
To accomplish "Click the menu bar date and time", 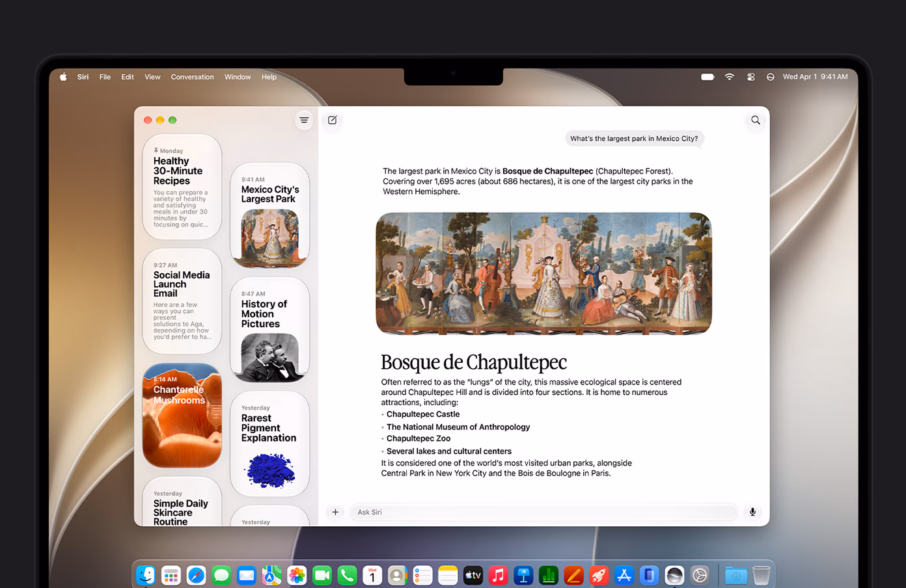I will pyautogui.click(x=815, y=77).
